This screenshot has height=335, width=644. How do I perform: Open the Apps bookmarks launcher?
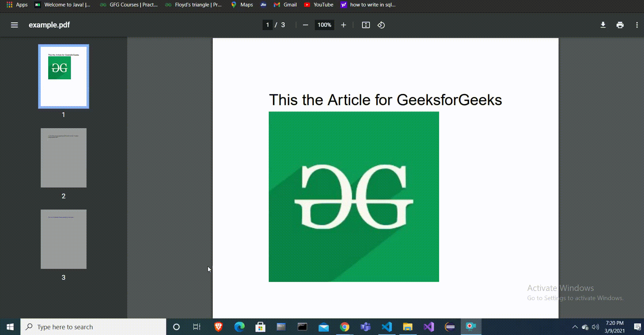click(17, 5)
